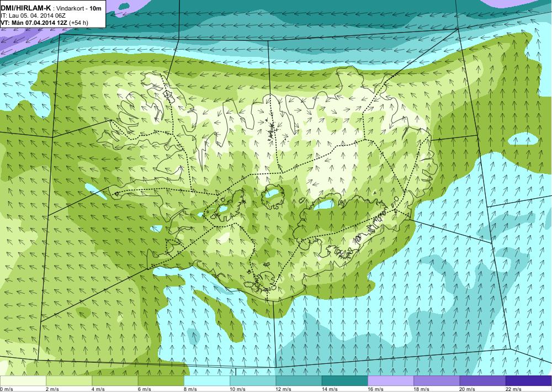Click the '2 m/s' legend label
The height and width of the screenshot is (392, 552).
pos(52,389)
